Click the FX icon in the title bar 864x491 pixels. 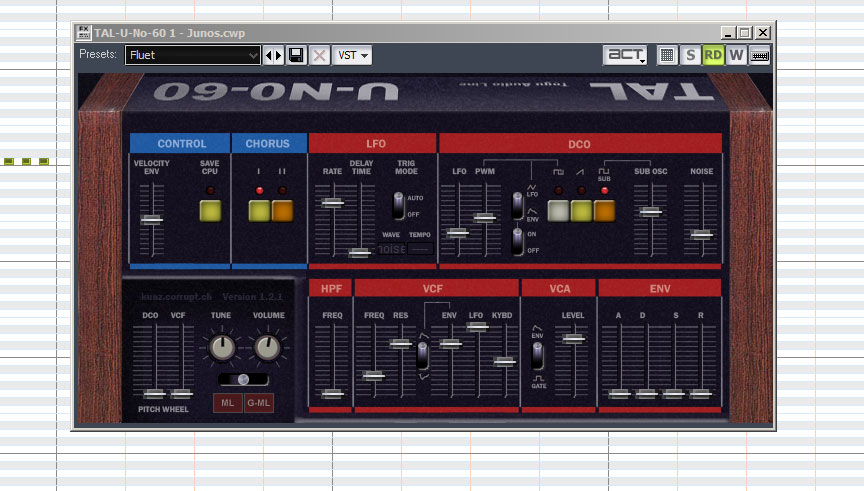pyautogui.click(x=83, y=33)
